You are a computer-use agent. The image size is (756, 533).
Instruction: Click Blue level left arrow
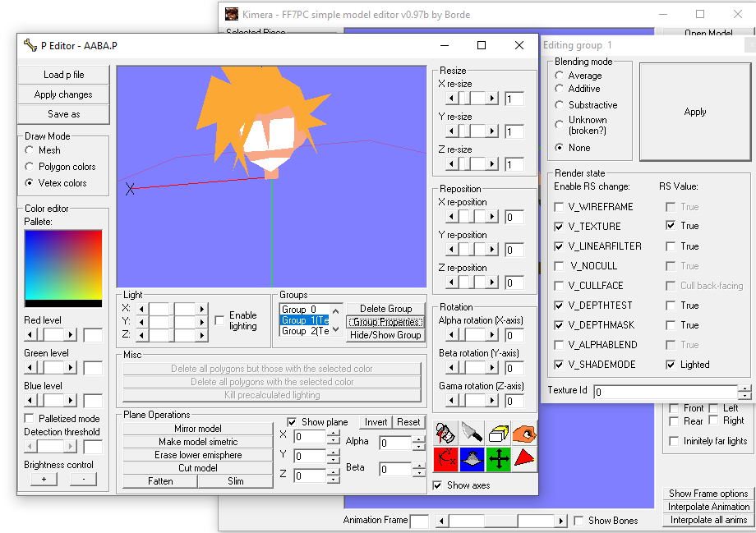(30, 401)
